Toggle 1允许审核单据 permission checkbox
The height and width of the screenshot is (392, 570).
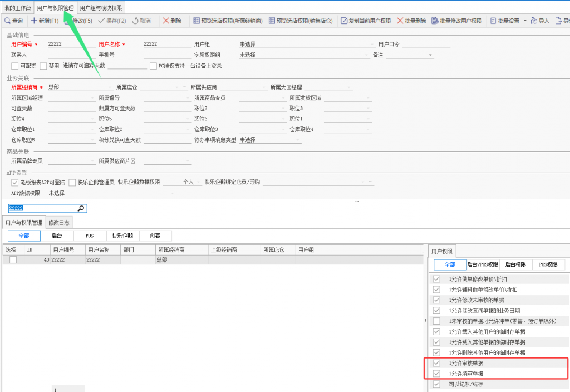click(x=436, y=363)
